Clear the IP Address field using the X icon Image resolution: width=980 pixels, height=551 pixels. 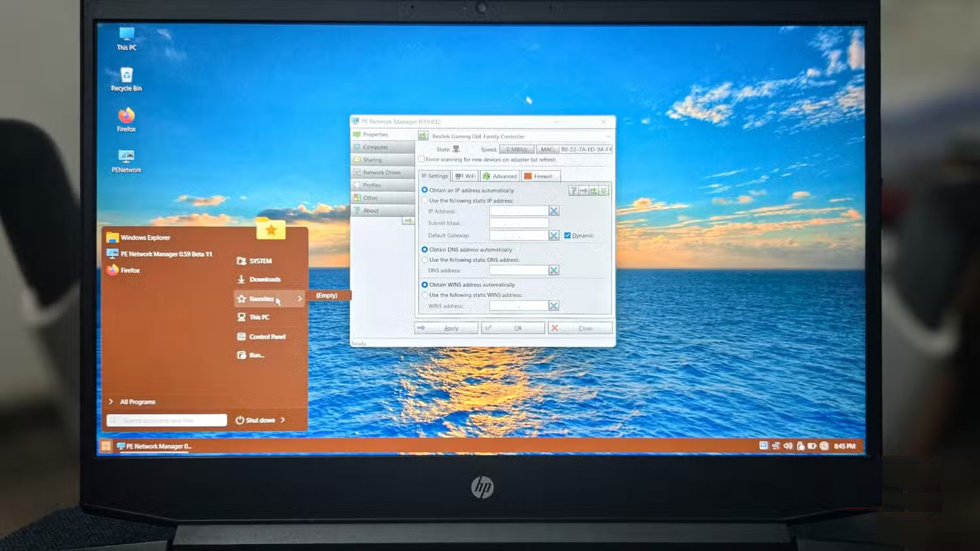point(553,211)
